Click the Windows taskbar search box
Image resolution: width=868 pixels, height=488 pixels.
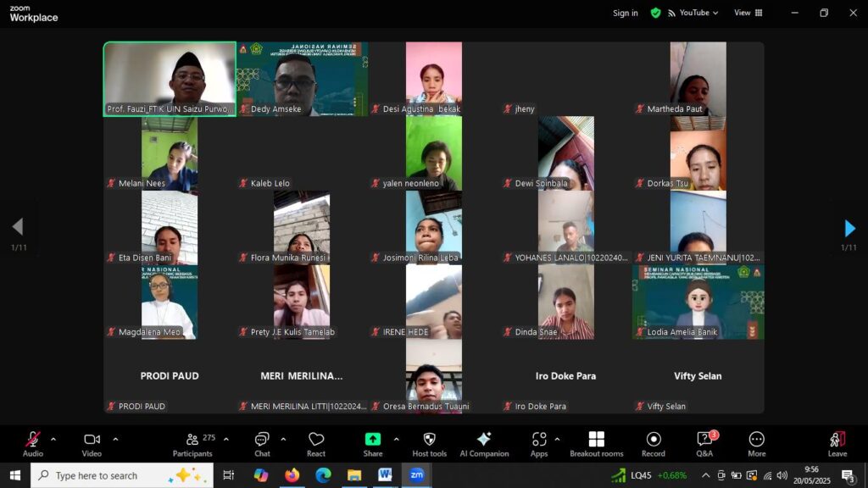121,475
